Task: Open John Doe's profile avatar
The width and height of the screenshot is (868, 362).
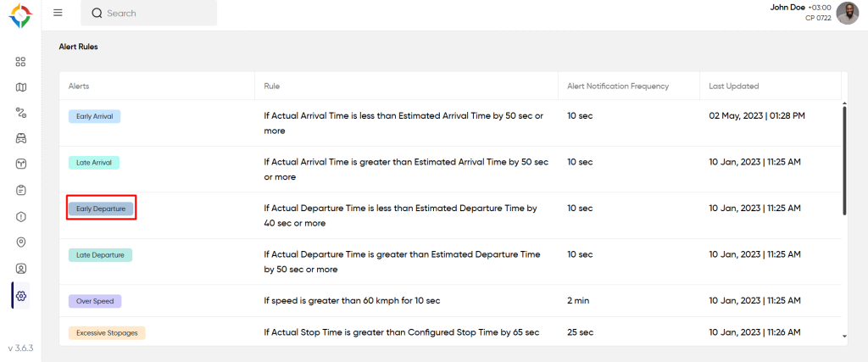Action: coord(847,13)
